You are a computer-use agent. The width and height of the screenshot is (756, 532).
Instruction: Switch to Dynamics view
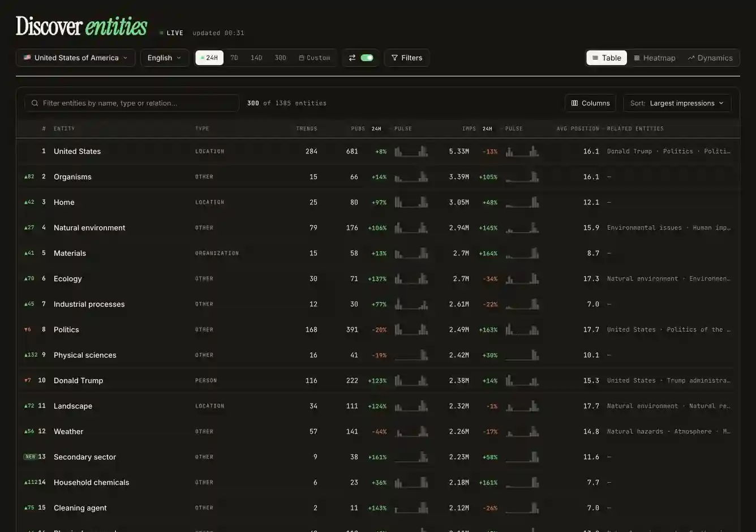[710, 58]
